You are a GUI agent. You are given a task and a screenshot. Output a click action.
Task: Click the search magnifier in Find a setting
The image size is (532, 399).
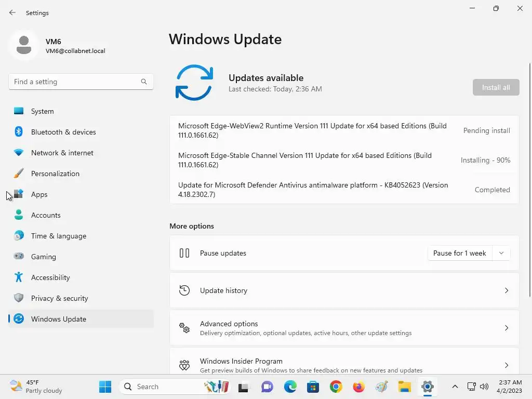(144, 82)
